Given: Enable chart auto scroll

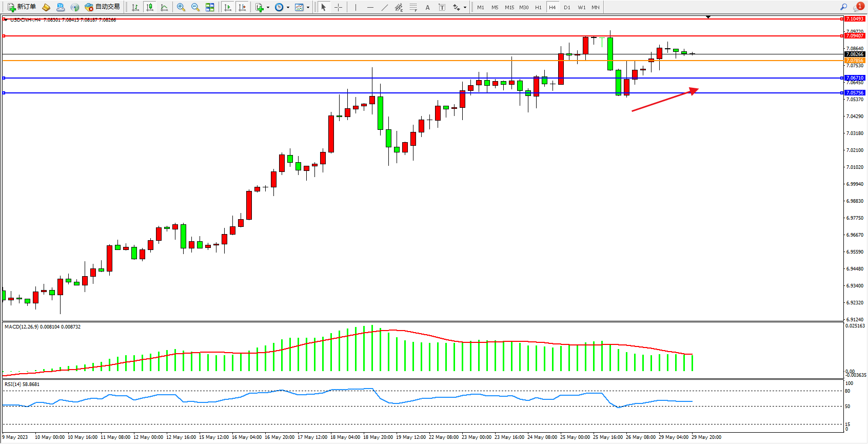Looking at the screenshot, I should [228, 7].
